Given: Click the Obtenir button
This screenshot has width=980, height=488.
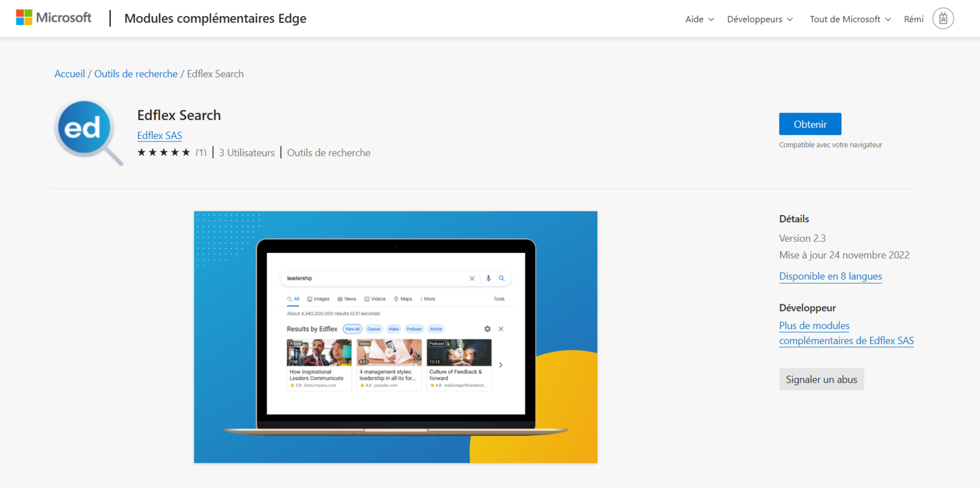Looking at the screenshot, I should tap(810, 124).
